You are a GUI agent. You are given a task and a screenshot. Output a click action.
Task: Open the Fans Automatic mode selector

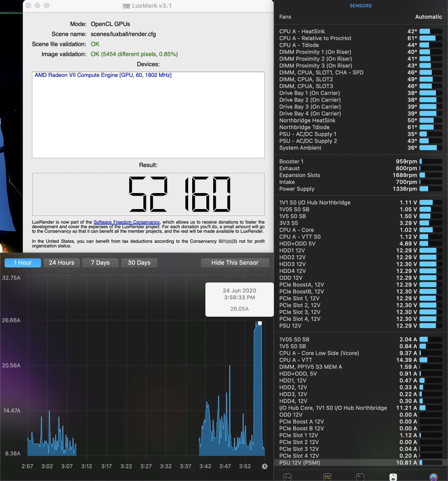(429, 17)
